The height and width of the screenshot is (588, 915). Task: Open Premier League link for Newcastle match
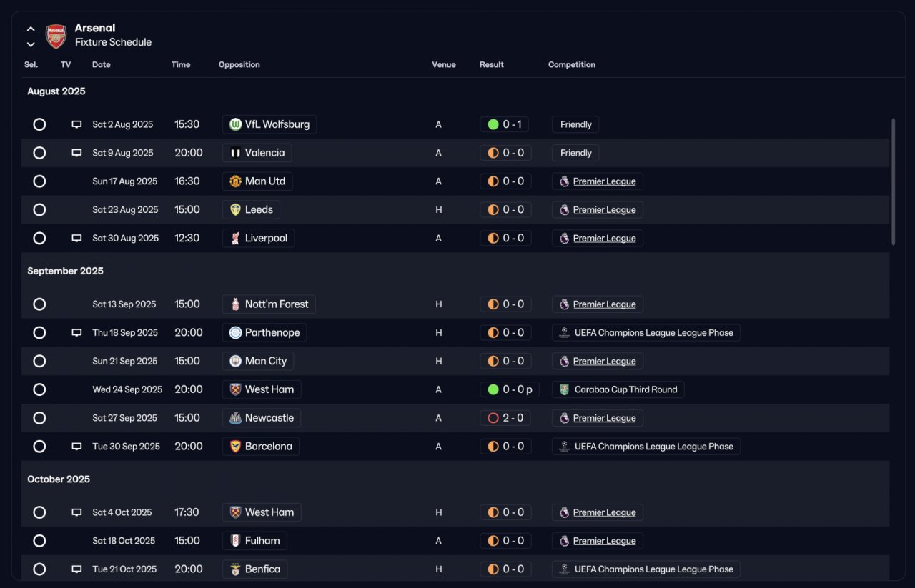604,418
